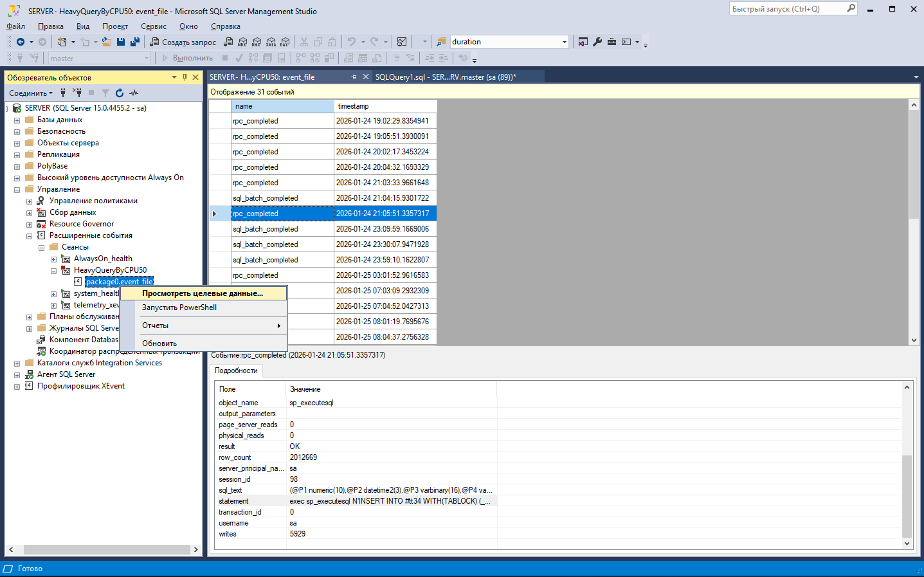Open the Соединить dropdown in Object Explorer
Viewport: 924px width, 577px height.
pos(31,93)
